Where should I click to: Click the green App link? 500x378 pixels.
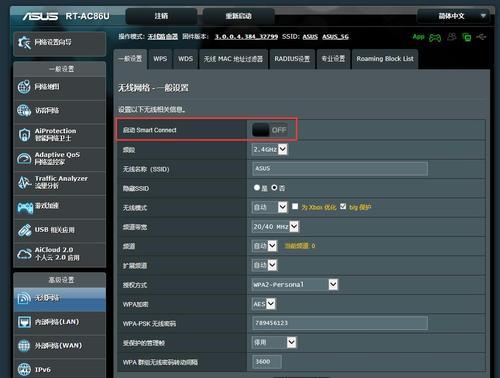(x=418, y=37)
